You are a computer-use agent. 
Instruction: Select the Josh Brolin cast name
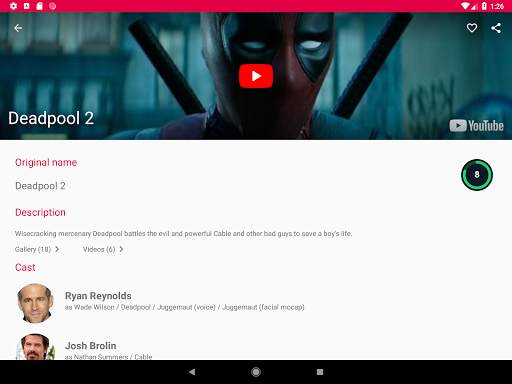91,346
